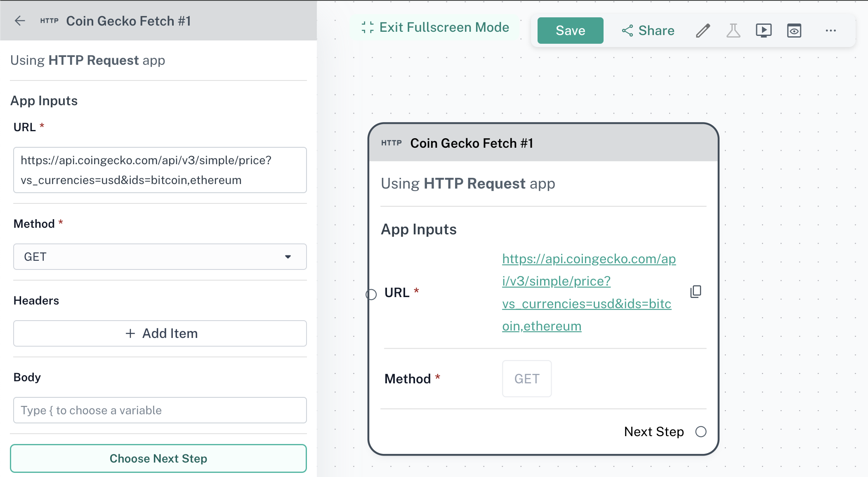Screen dimensions: 868x477
Task: Copy the URL using the copy icon
Action: click(x=696, y=292)
